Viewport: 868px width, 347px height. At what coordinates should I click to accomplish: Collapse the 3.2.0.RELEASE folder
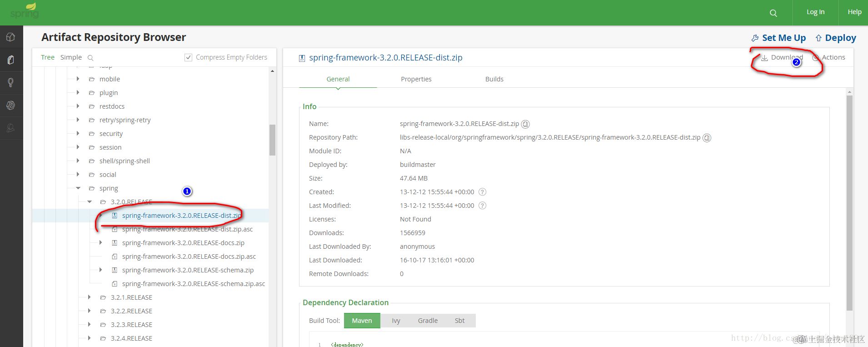pos(90,202)
